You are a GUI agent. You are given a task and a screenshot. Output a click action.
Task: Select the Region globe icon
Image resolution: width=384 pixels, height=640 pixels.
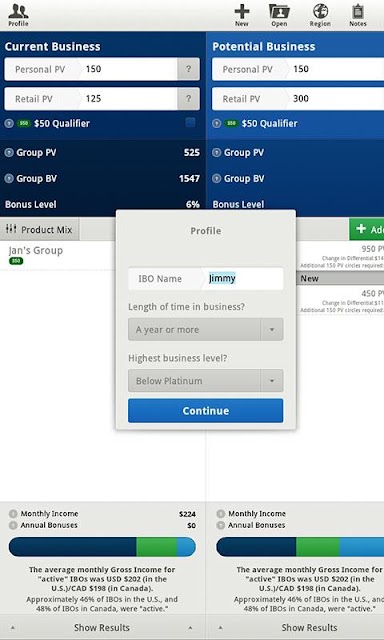click(x=320, y=15)
